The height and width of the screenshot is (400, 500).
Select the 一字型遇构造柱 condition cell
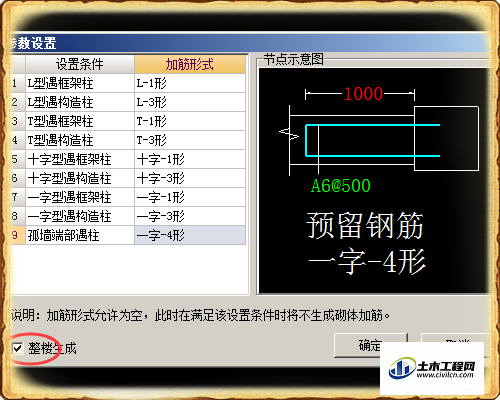[80, 216]
